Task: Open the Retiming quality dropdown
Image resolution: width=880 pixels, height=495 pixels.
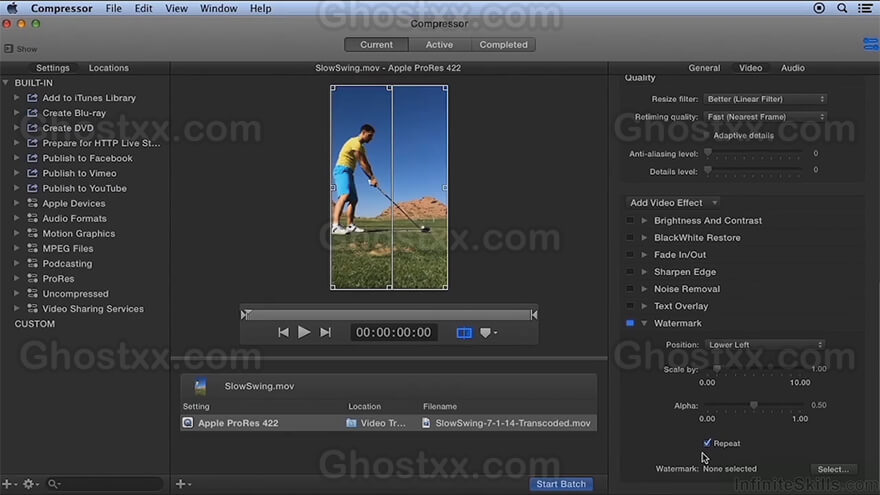Action: point(766,117)
